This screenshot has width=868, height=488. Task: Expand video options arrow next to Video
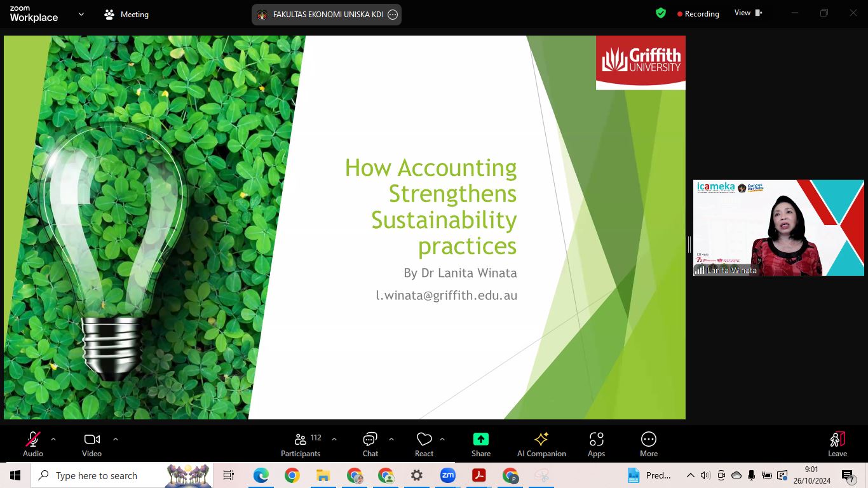click(x=115, y=439)
